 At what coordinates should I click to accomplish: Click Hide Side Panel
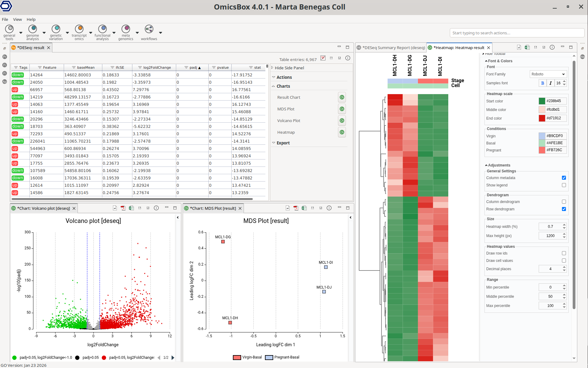point(289,68)
